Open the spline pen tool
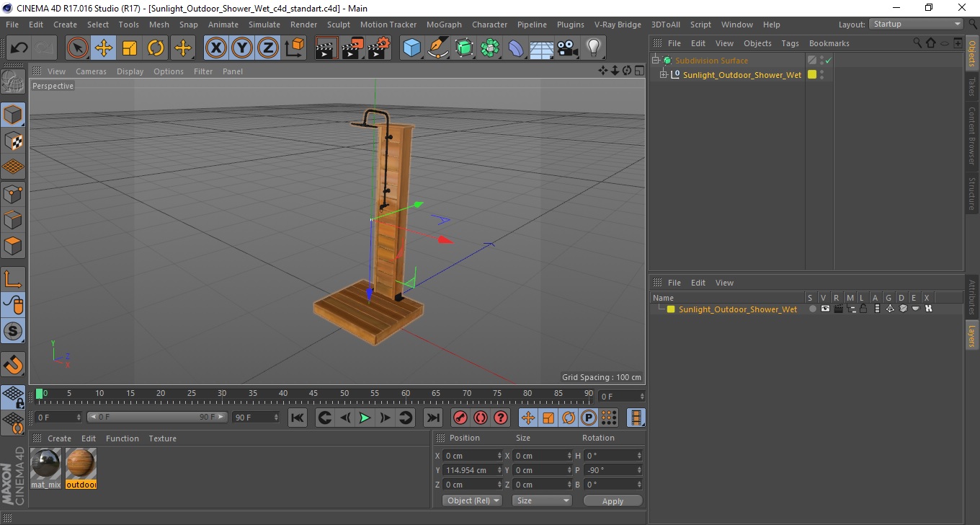This screenshot has width=980, height=525. (438, 48)
